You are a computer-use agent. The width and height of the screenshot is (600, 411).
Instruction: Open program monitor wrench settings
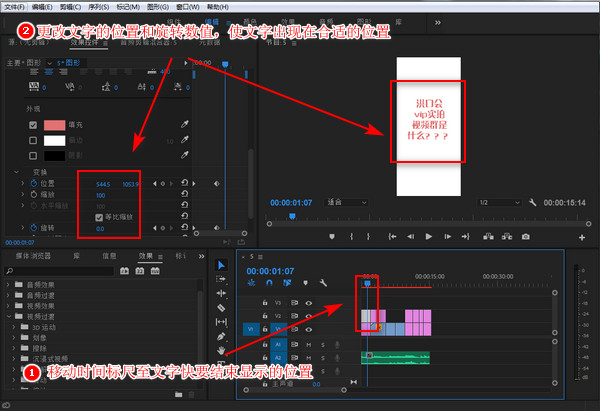pyautogui.click(x=532, y=202)
